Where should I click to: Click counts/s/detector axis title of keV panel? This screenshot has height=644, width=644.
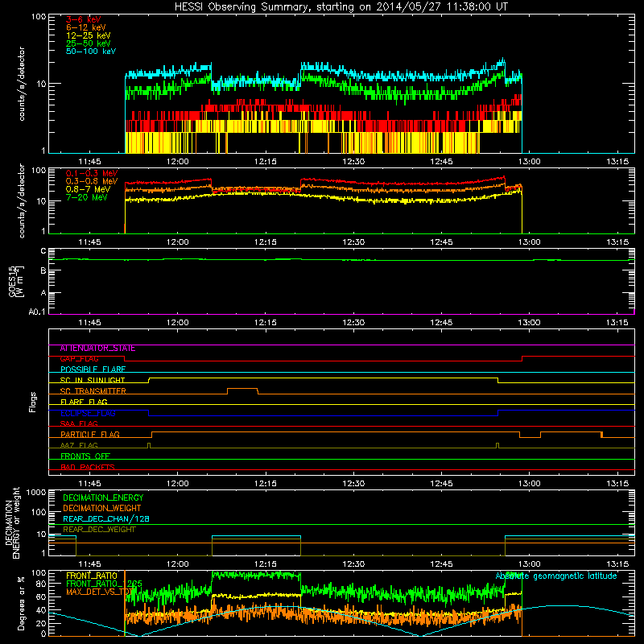pos(22,84)
